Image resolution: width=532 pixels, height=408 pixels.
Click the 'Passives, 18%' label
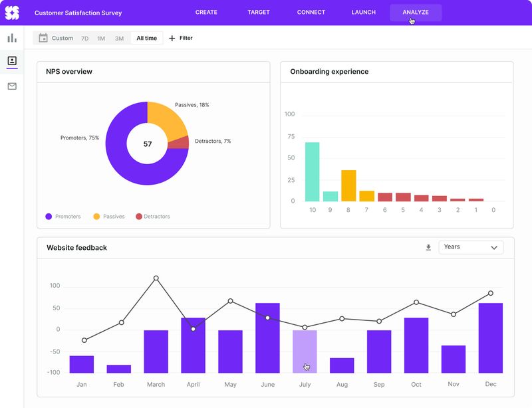pyautogui.click(x=192, y=105)
